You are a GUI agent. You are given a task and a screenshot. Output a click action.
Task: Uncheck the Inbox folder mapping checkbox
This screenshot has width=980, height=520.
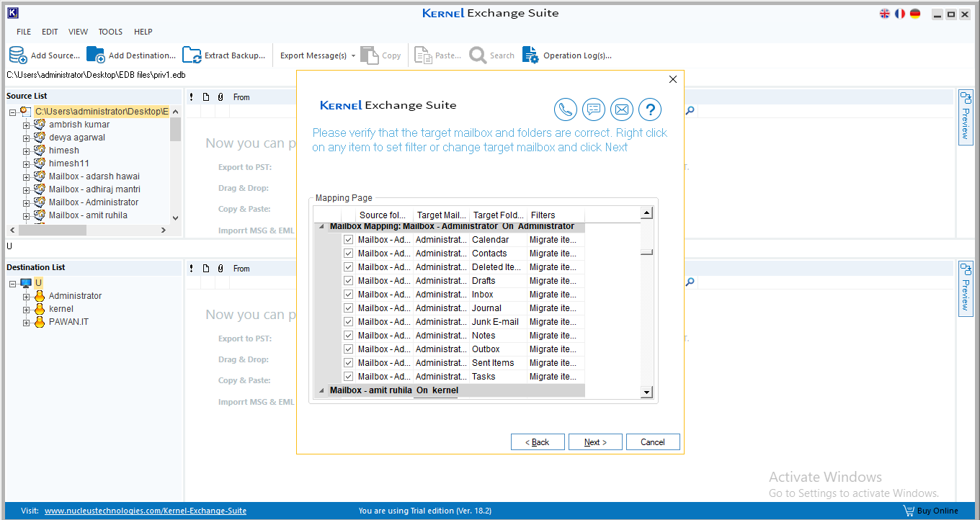(x=349, y=295)
